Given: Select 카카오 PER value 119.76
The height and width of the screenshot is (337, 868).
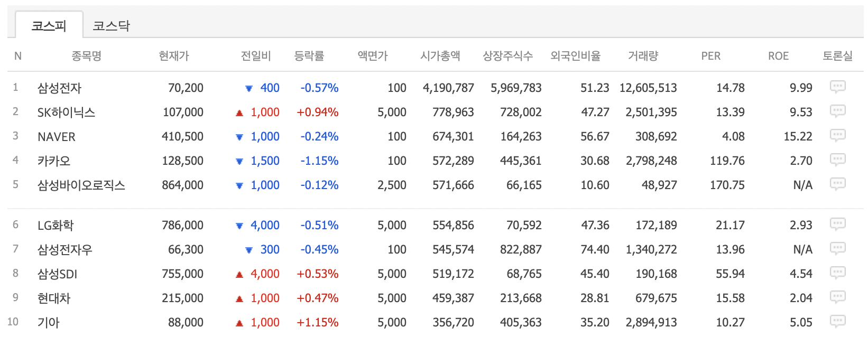Looking at the screenshot, I should [727, 161].
